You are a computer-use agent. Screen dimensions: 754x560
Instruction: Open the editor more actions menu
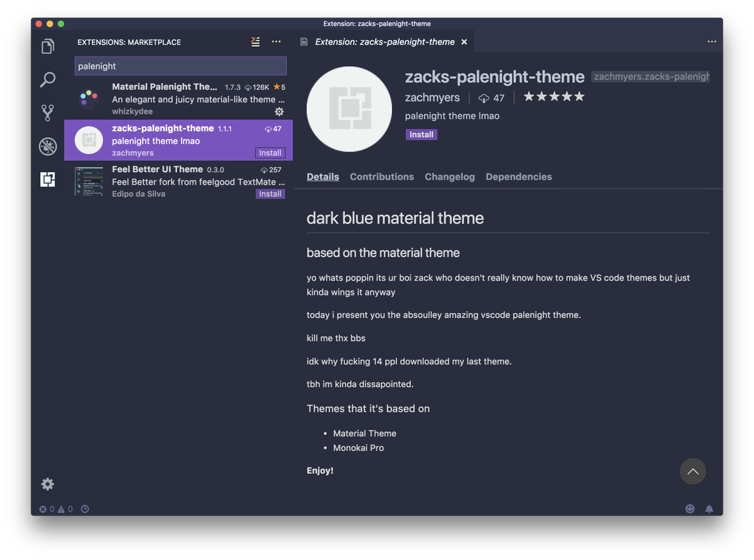[711, 41]
